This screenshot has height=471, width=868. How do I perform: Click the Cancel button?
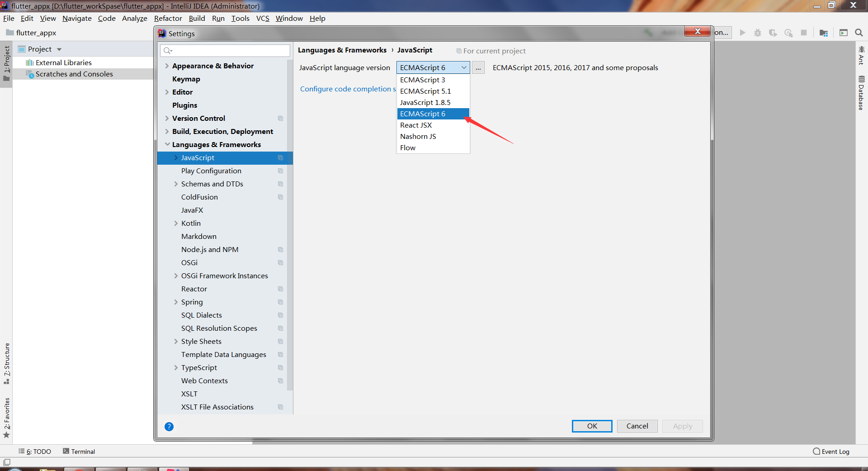pos(637,426)
